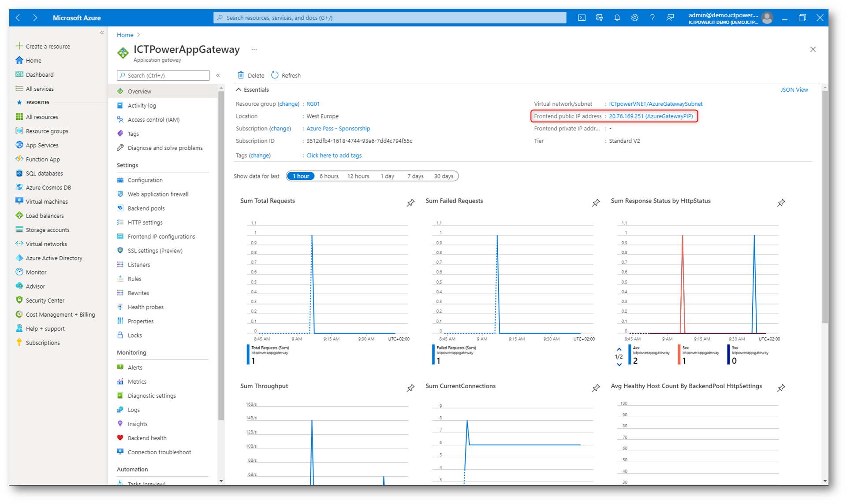Open the help question mark icon
The image size is (847, 504).
pyautogui.click(x=652, y=18)
